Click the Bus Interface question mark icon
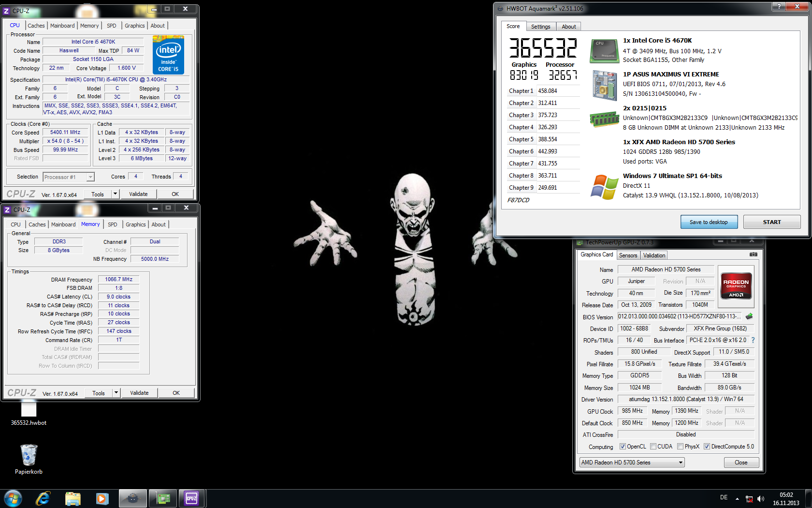 click(x=753, y=340)
